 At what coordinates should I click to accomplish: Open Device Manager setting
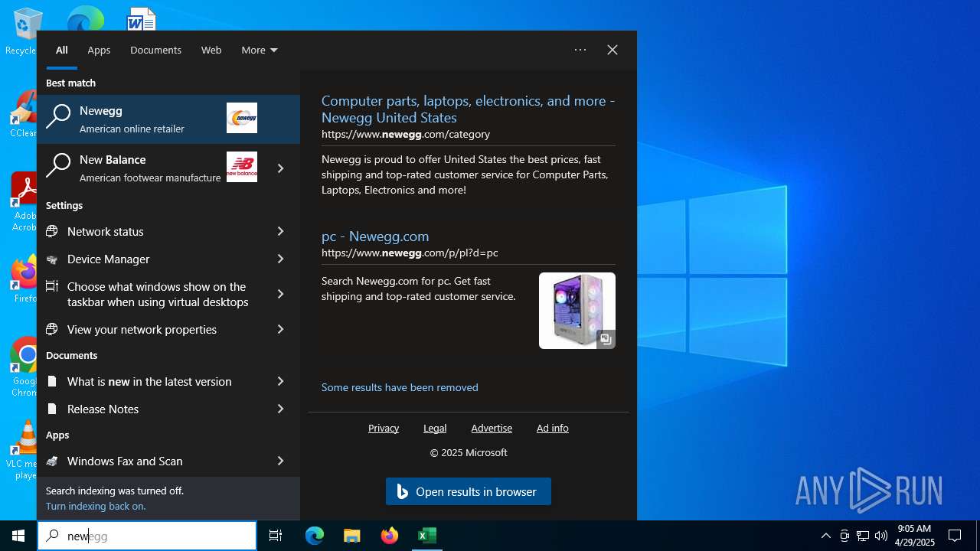click(150, 259)
